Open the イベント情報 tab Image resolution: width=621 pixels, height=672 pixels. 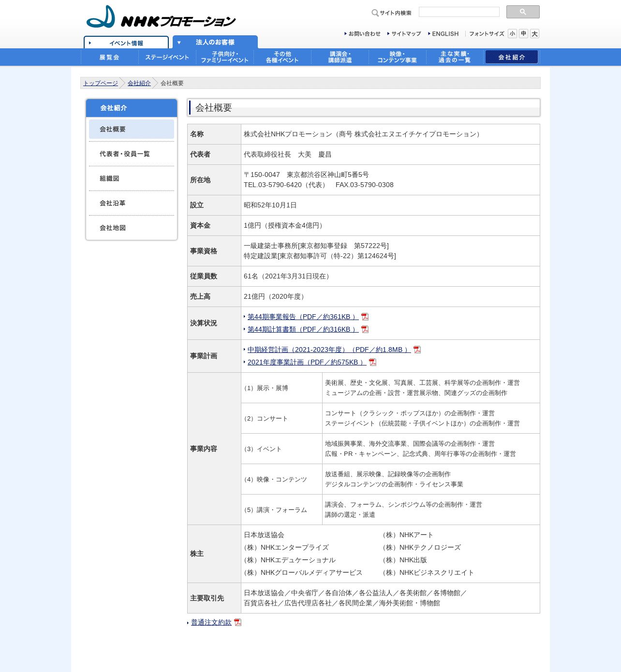coord(126,43)
